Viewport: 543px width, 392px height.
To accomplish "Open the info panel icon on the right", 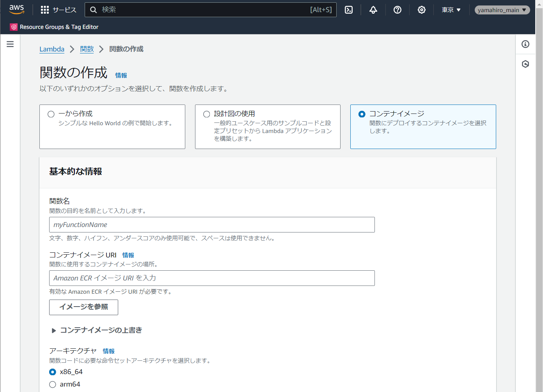I will click(x=525, y=44).
